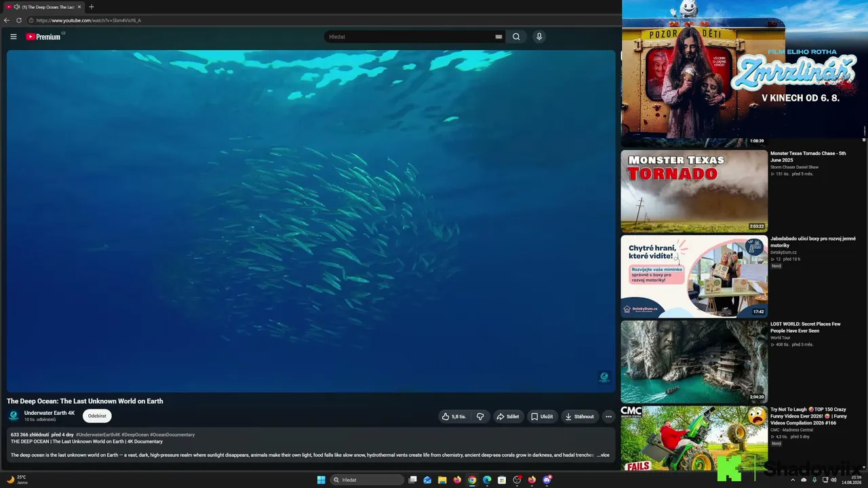Go back with the browser back arrow

tap(7, 20)
